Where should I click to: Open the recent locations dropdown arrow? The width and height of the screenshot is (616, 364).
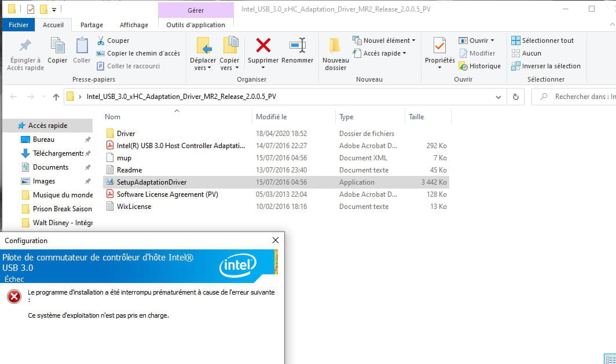click(x=44, y=97)
